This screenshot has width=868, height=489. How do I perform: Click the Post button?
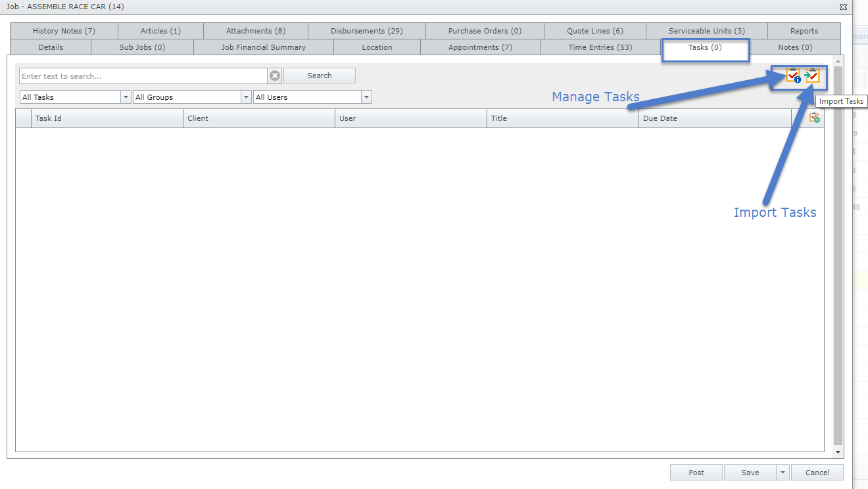(696, 473)
